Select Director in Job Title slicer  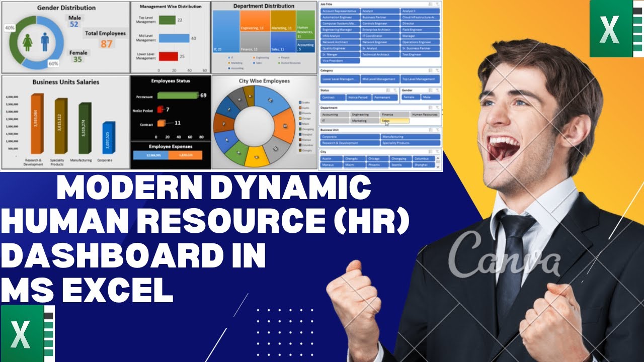click(420, 24)
